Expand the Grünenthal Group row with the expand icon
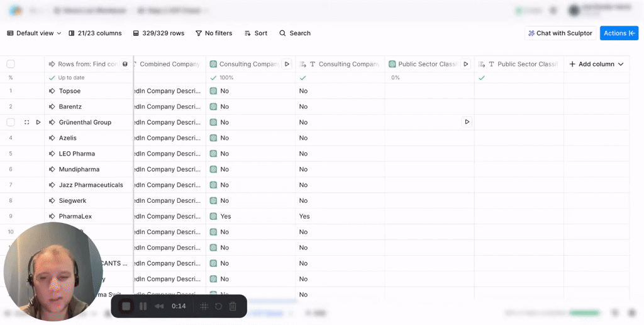The image size is (644, 325). tap(26, 122)
